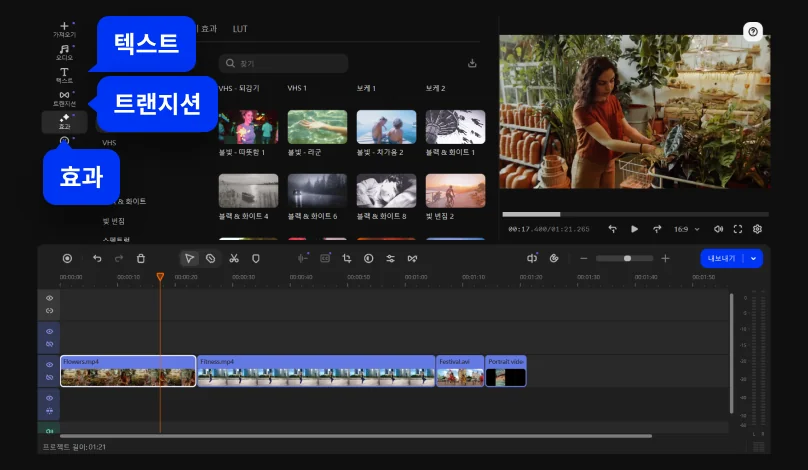808x470 pixels.
Task: Open the crop and rotate tool
Action: 347,258
